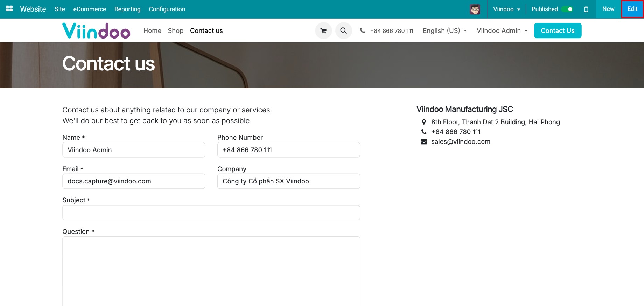
Task: Click the Website app title
Action: pyautogui.click(x=33, y=9)
